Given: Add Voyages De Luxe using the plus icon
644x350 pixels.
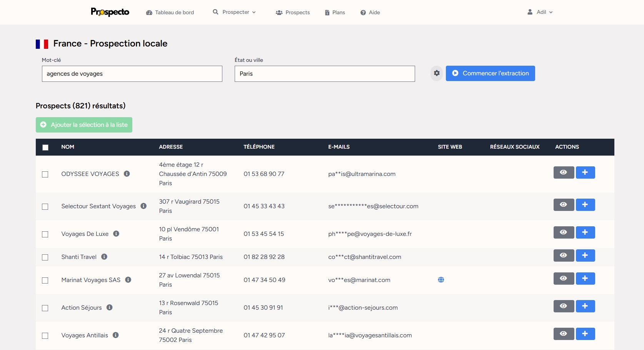Looking at the screenshot, I should pos(585,232).
